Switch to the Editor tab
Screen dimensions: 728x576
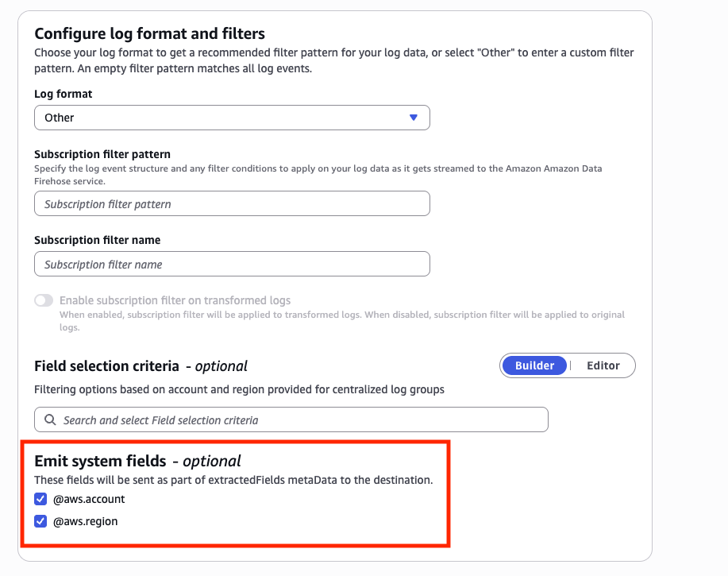(603, 365)
